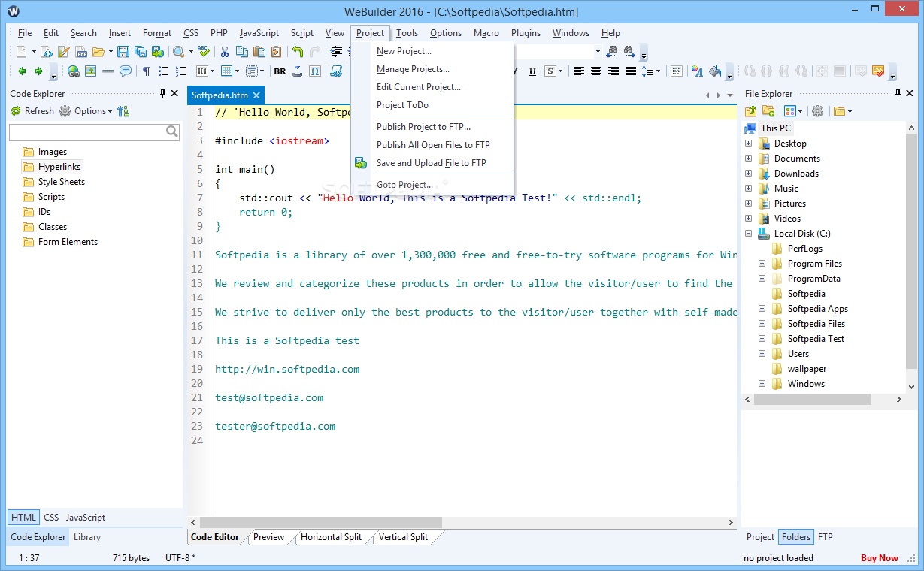Insert BR line break icon
This screenshot has width=924, height=571.
click(x=280, y=71)
